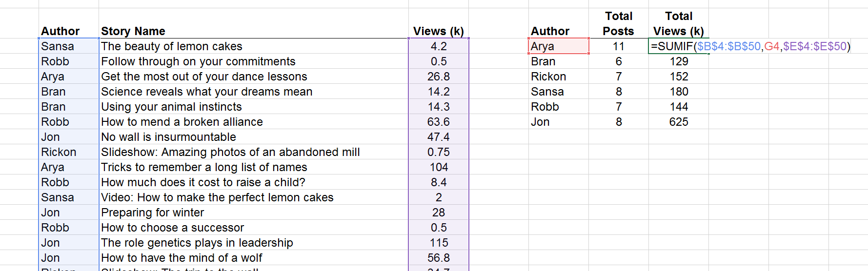Click the views value 28
868x271 pixels.
(x=438, y=213)
